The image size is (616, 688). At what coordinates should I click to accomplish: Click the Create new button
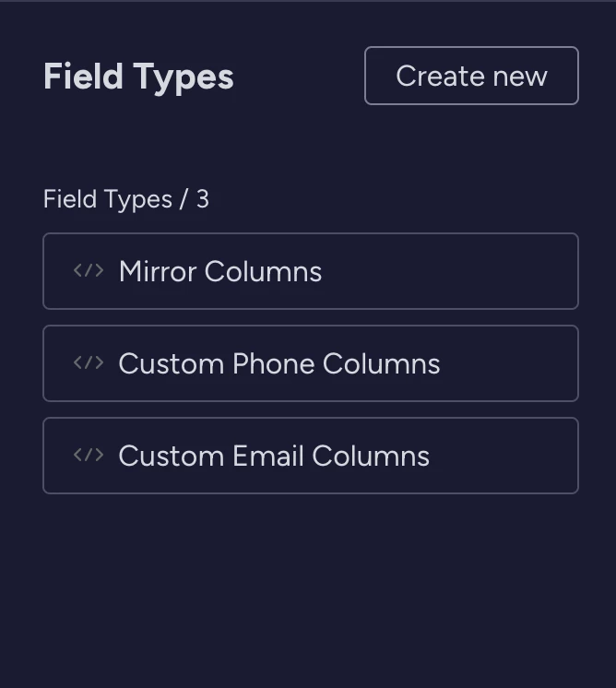click(x=471, y=76)
